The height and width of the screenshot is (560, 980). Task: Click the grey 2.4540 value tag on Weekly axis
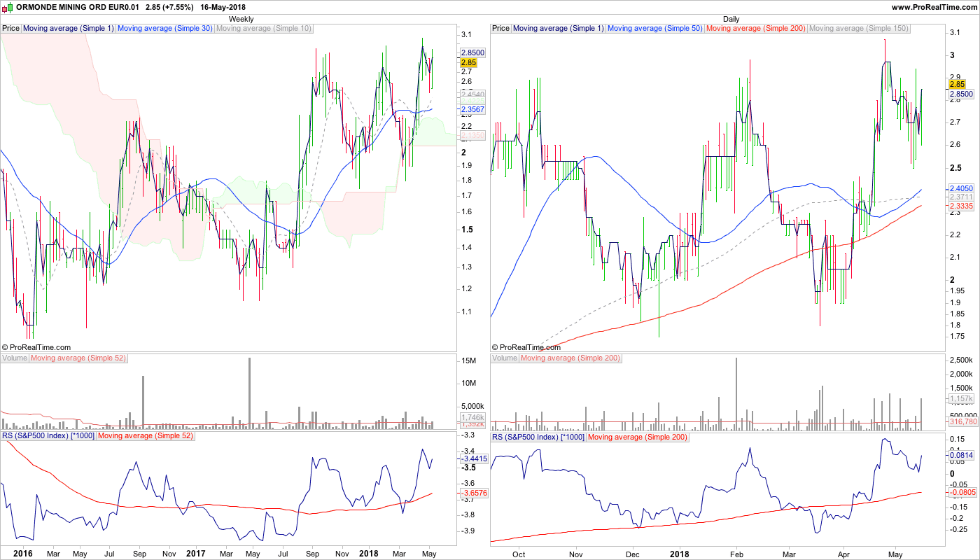pyautogui.click(x=472, y=94)
